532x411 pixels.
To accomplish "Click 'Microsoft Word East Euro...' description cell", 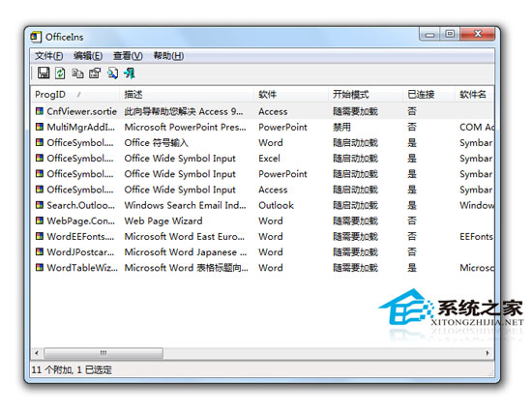I will pos(184,236).
